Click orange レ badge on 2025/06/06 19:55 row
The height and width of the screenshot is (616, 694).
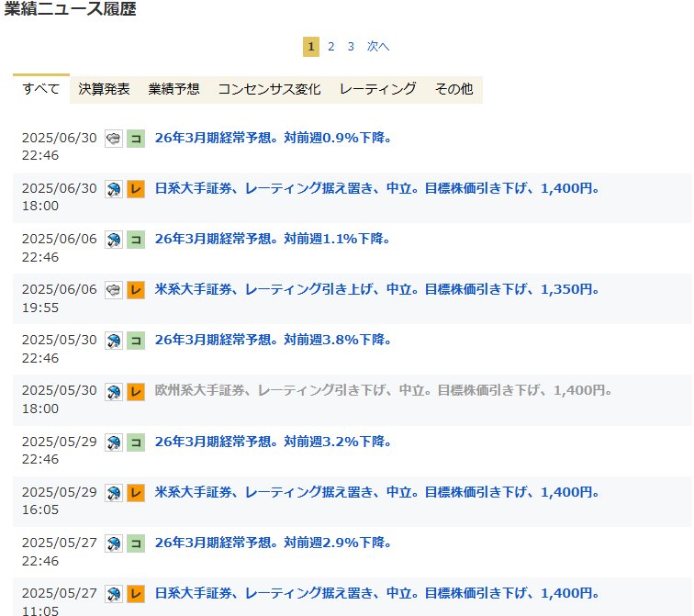(x=136, y=290)
